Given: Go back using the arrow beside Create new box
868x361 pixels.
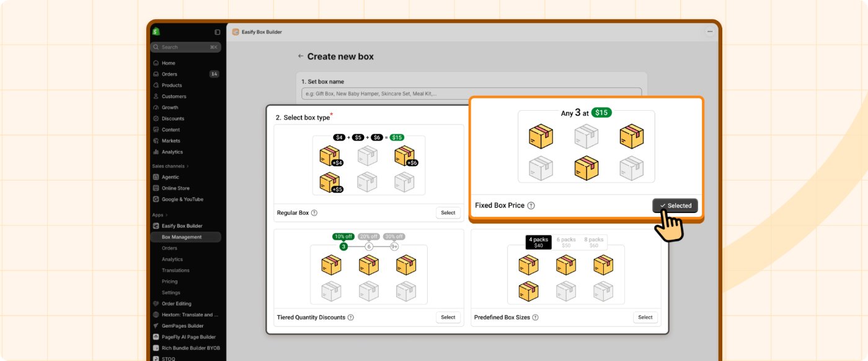Looking at the screenshot, I should point(301,56).
